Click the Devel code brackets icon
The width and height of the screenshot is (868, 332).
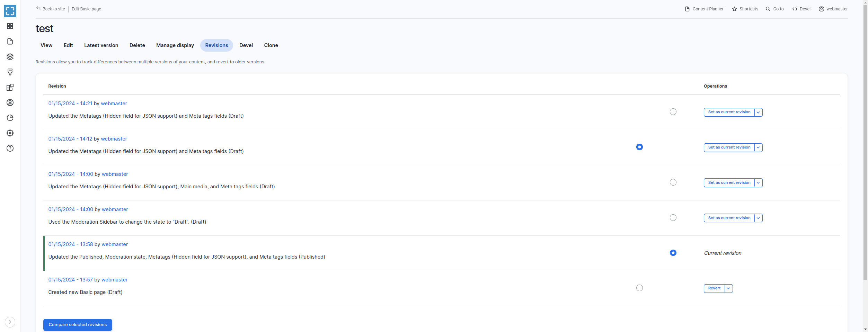coord(795,9)
